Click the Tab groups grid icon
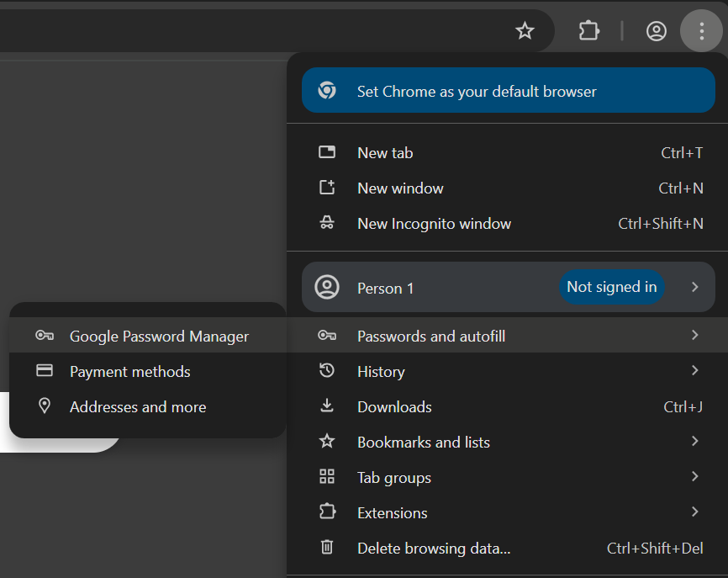The height and width of the screenshot is (578, 728). [327, 477]
